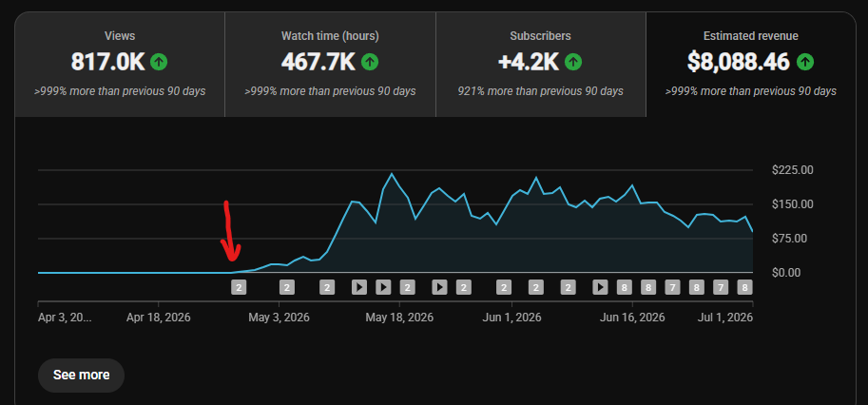This screenshot has width=868, height=405.
Task: Click "921% more than previous 90 days" text
Action: pos(540,90)
